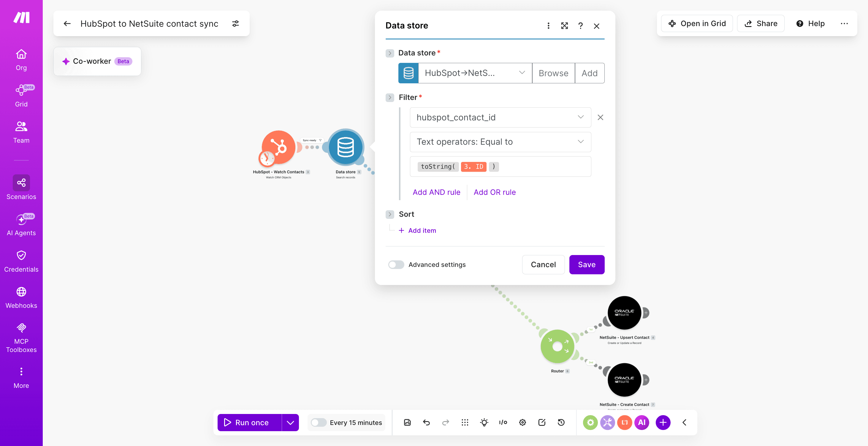This screenshot has height=446, width=868.
Task: Select the Data store module on canvas
Action: tap(345, 147)
